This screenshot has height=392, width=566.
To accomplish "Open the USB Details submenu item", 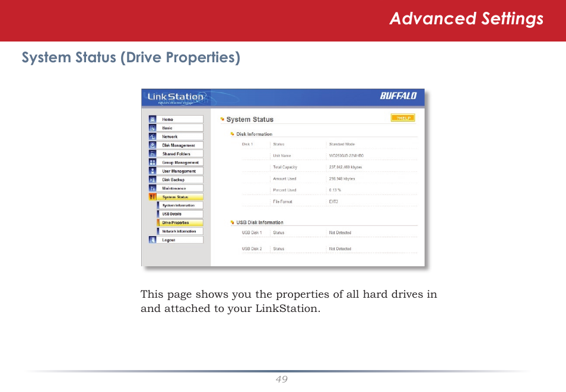I will 180,214.
